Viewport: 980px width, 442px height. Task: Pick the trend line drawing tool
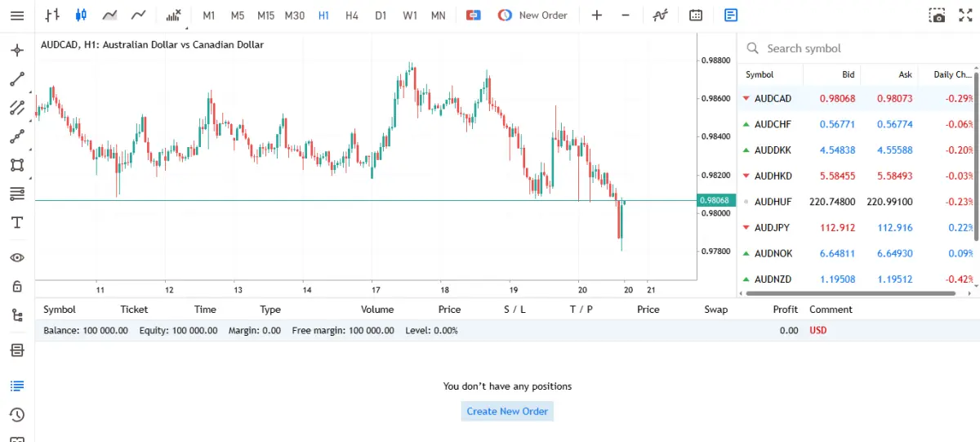[x=17, y=79]
